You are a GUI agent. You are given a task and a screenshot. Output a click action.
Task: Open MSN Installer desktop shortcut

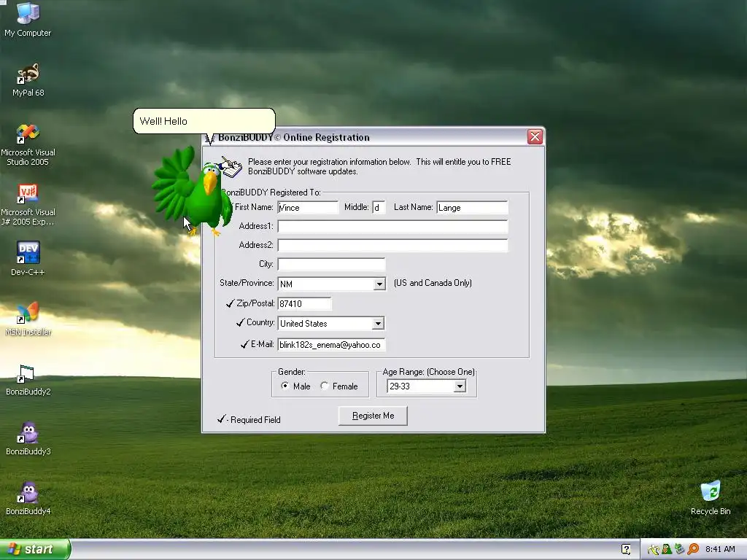coord(28,319)
